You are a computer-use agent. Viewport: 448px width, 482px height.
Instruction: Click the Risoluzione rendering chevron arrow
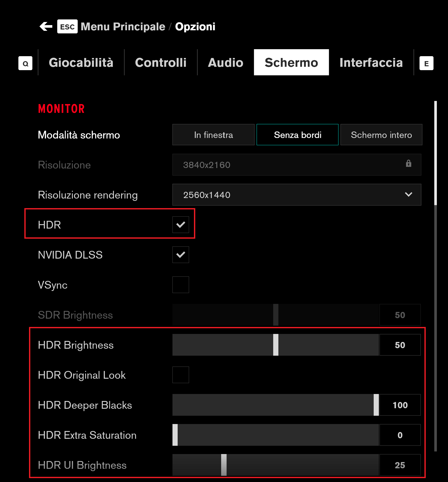pyautogui.click(x=408, y=194)
